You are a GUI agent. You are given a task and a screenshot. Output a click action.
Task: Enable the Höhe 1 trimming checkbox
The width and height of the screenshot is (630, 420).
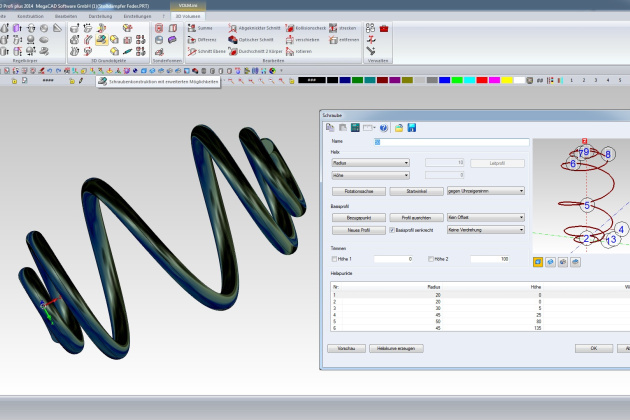pyautogui.click(x=334, y=259)
